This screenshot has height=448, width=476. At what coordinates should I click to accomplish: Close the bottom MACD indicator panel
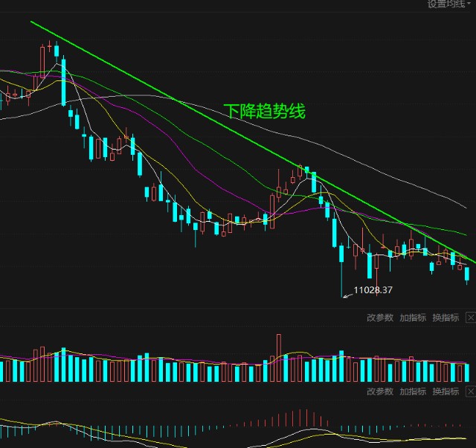point(470,392)
